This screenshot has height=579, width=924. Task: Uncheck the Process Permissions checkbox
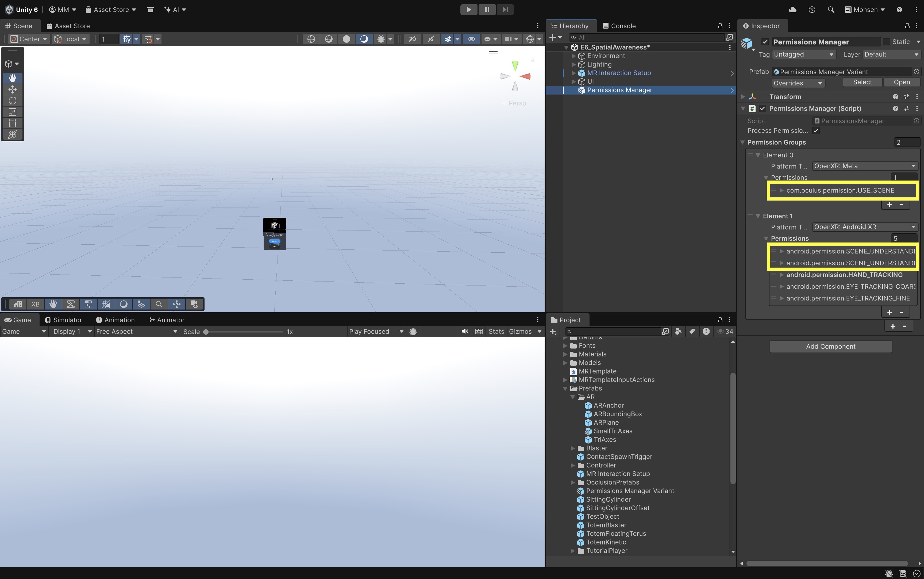(816, 131)
